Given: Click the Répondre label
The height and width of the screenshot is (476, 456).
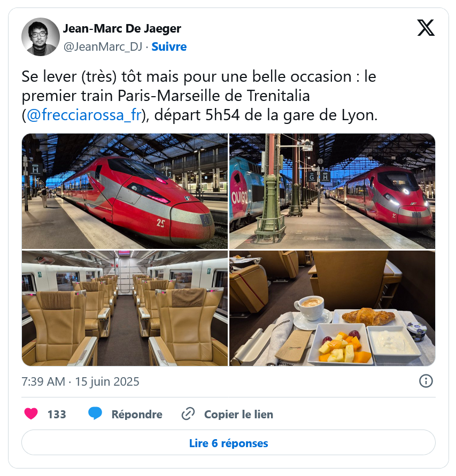Looking at the screenshot, I should (x=137, y=415).
